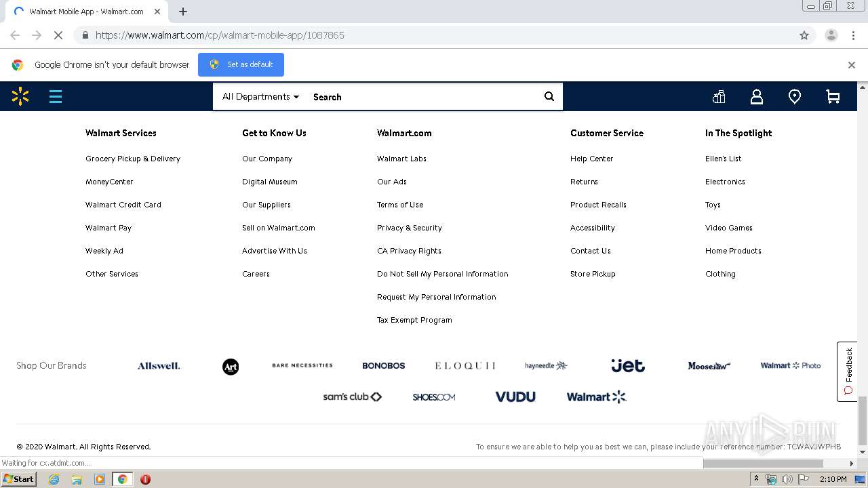
Task: Open the Product Recalls link
Action: (x=598, y=205)
